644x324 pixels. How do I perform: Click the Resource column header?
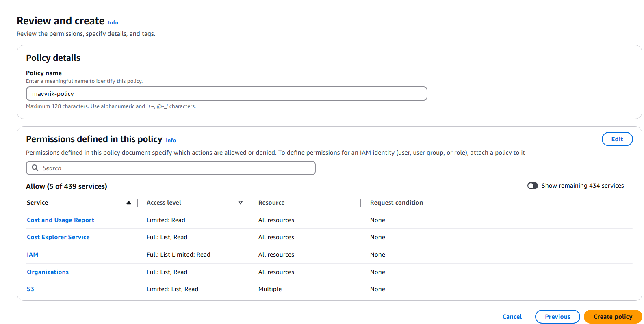(271, 203)
